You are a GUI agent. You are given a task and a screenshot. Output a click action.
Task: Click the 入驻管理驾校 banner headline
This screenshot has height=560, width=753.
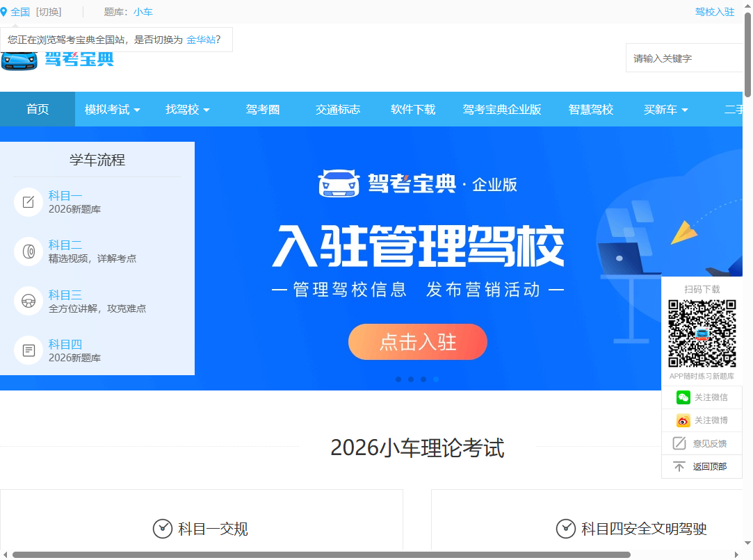click(x=418, y=246)
